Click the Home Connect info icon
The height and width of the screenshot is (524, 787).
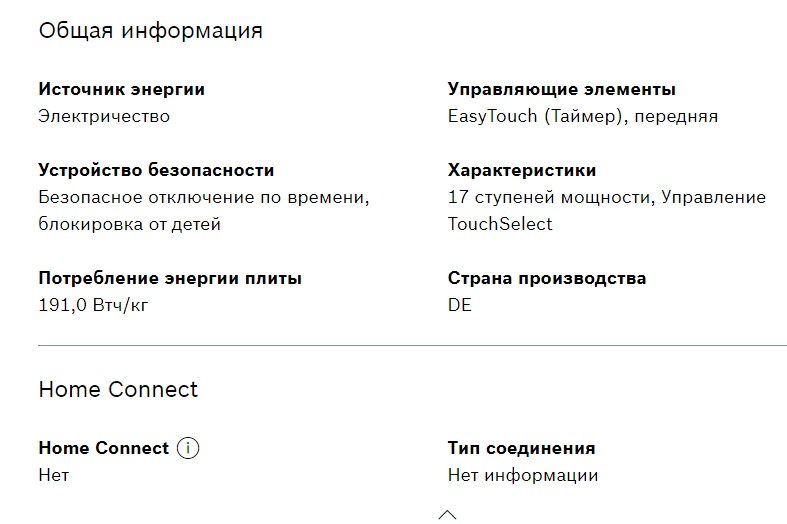click(188, 448)
